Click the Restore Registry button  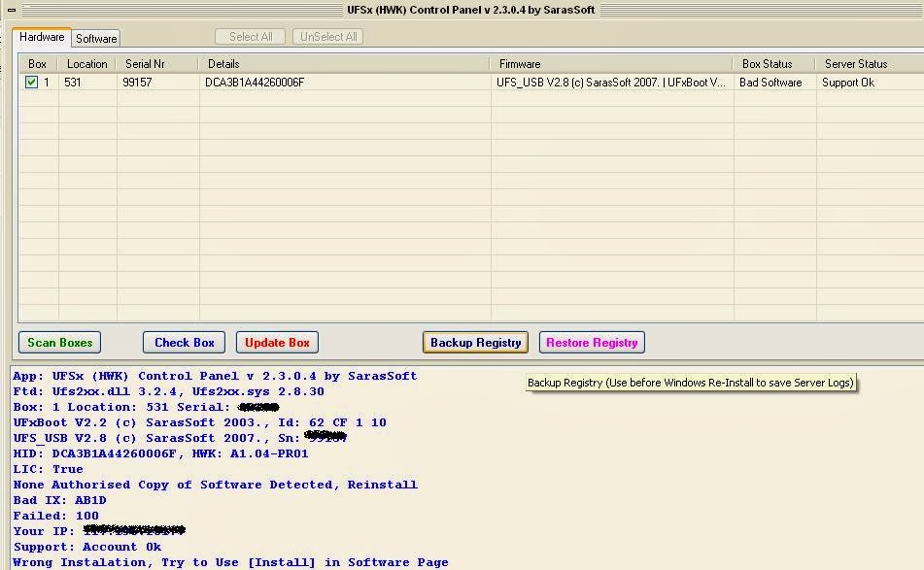592,342
